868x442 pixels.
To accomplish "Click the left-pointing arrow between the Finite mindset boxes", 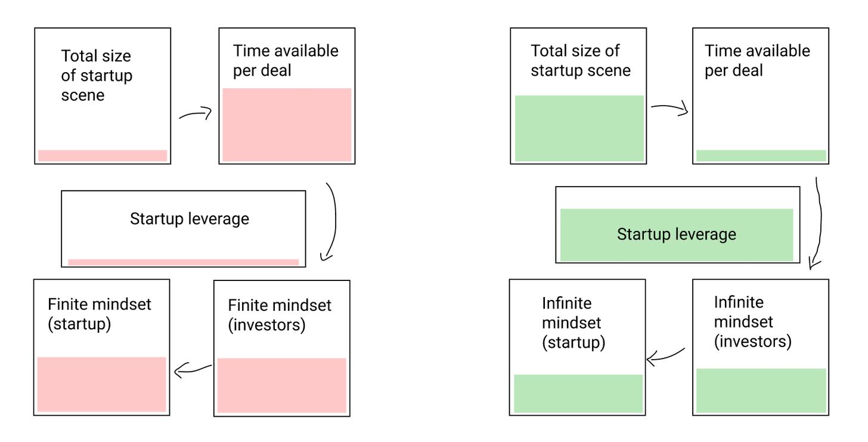I will click(193, 370).
